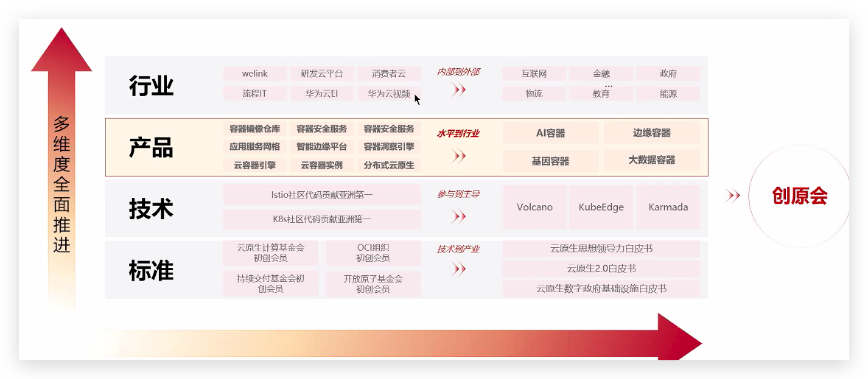Click the 容器洞察引擎 product
868x379 pixels.
click(389, 147)
